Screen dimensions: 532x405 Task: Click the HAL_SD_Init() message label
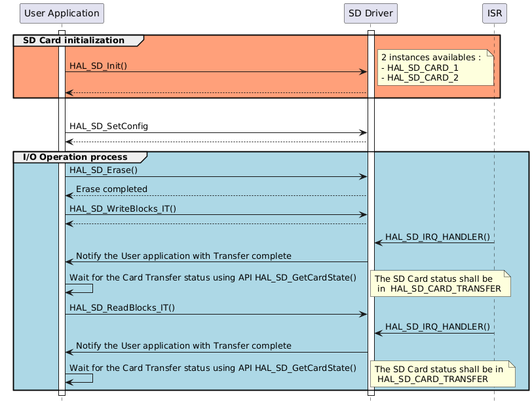[x=98, y=66]
